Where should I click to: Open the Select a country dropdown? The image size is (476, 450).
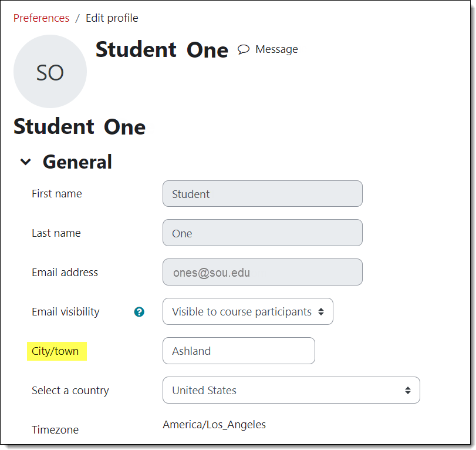point(291,390)
